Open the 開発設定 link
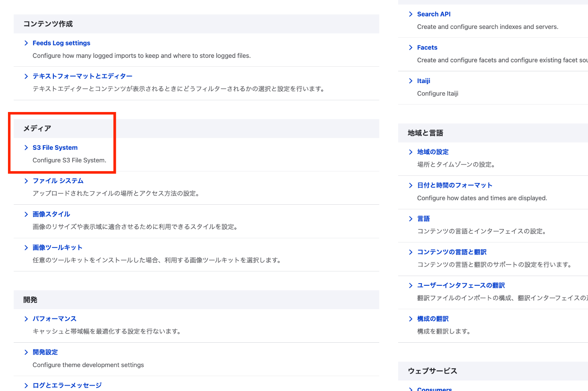Image resolution: width=588 pixels, height=391 pixels. (45, 352)
